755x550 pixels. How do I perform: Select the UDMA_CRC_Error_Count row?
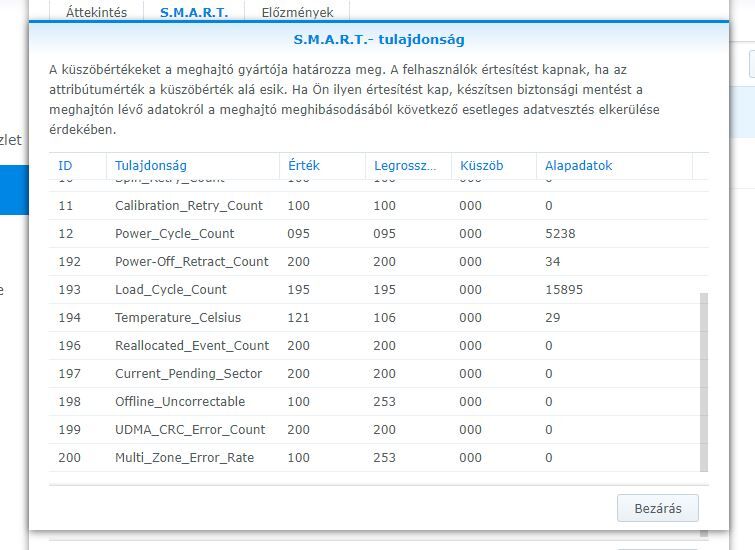(378, 429)
